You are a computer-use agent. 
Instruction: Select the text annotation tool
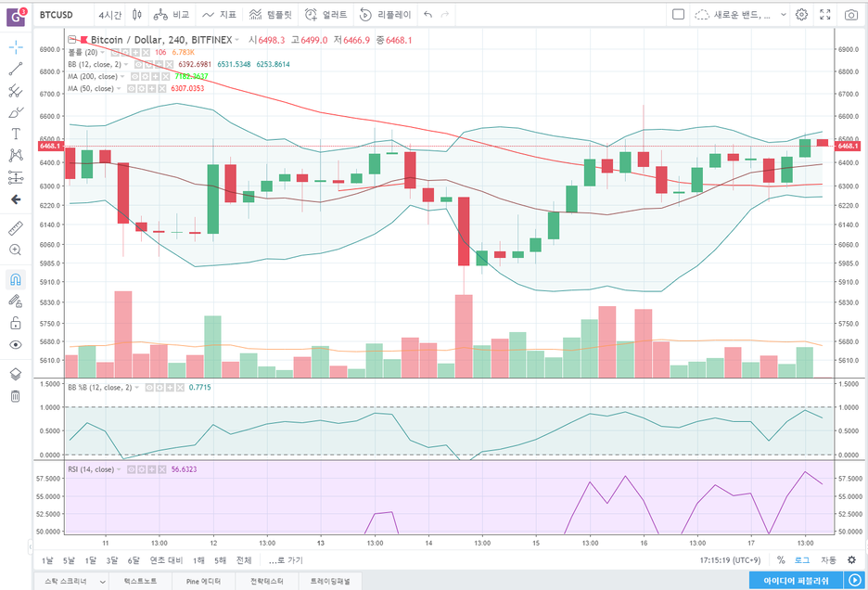click(16, 134)
